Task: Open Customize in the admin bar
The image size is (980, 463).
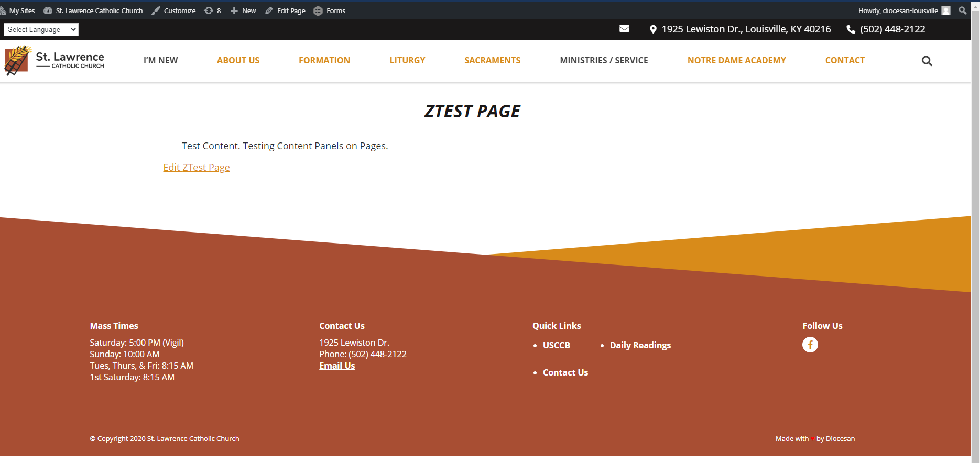Action: coord(174,10)
